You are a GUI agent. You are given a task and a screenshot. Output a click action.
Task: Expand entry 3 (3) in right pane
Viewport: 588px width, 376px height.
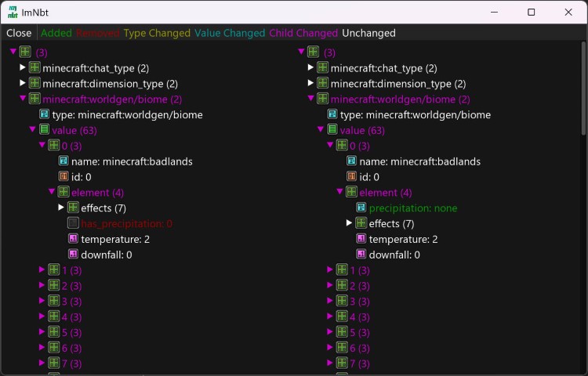(x=330, y=300)
